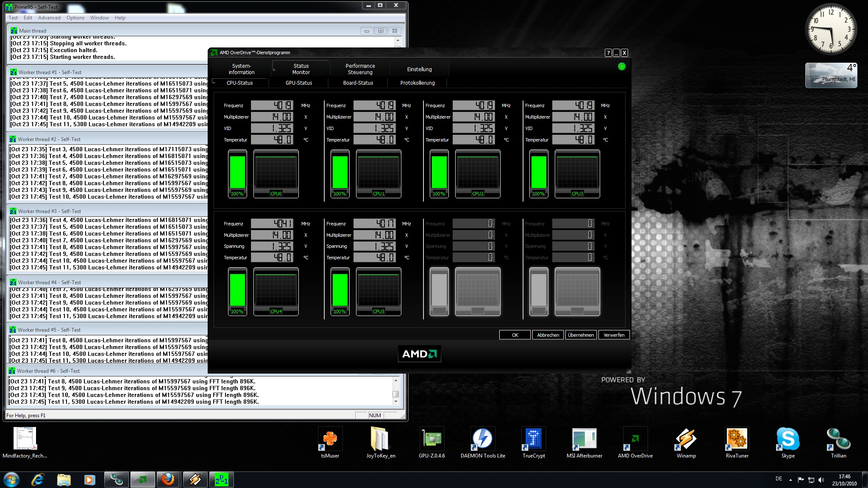Click the AMD OverDrive help question button
This screenshot has height=488, width=868.
(x=608, y=53)
